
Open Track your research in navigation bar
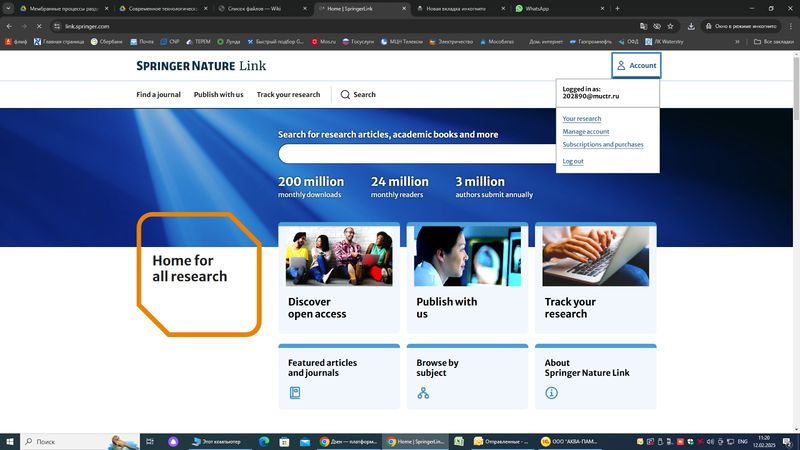click(x=288, y=94)
